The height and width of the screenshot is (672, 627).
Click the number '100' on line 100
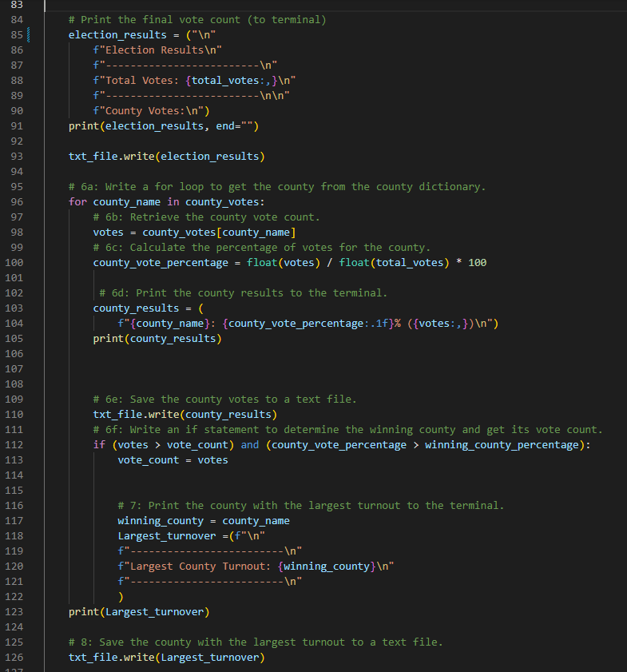[x=477, y=263]
